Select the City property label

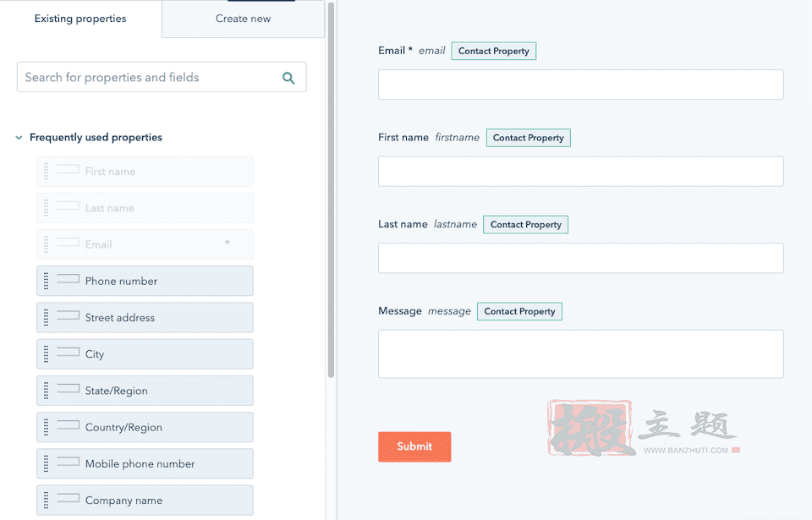pyautogui.click(x=95, y=354)
